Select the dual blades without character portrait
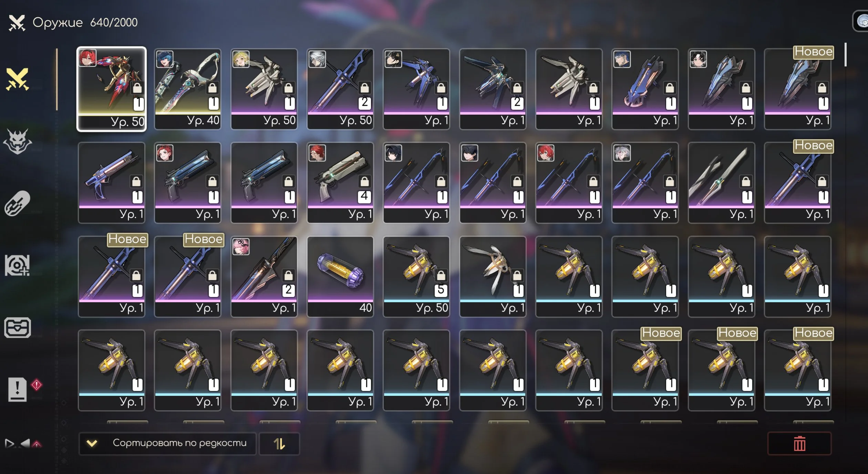Screen dimensions: 868x474 click(722, 183)
